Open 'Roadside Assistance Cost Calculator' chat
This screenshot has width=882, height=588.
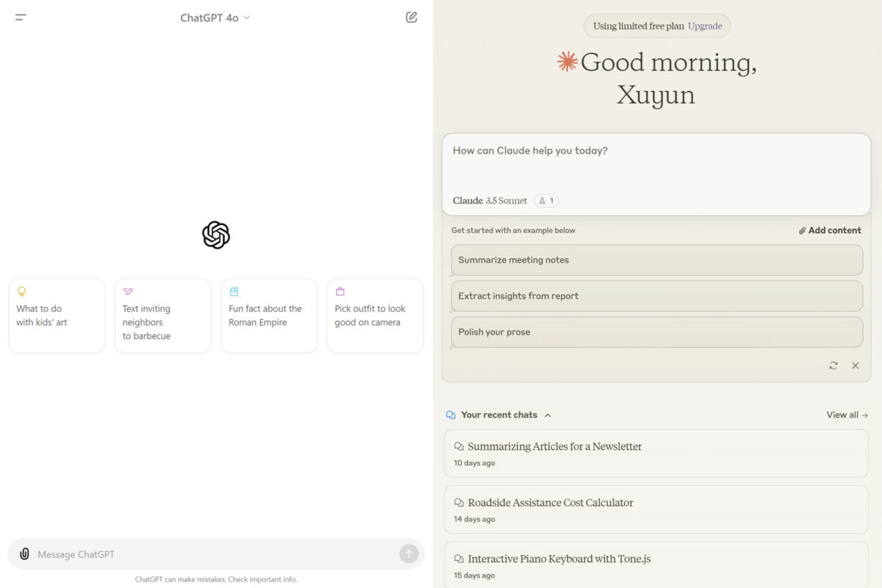[x=656, y=510]
